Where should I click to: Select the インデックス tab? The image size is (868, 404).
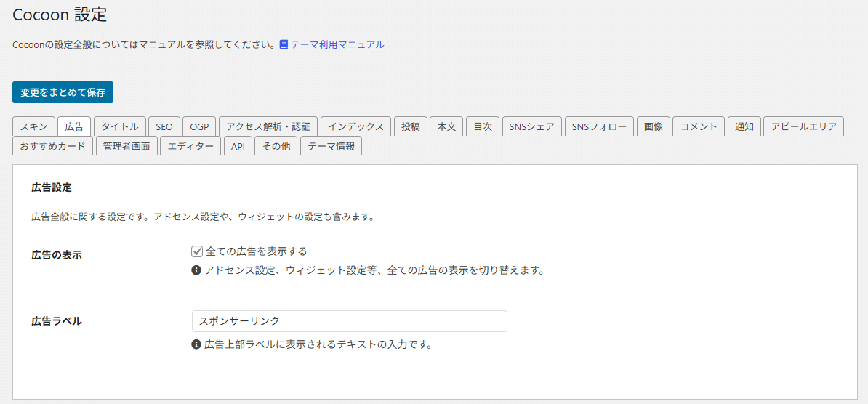pos(355,126)
